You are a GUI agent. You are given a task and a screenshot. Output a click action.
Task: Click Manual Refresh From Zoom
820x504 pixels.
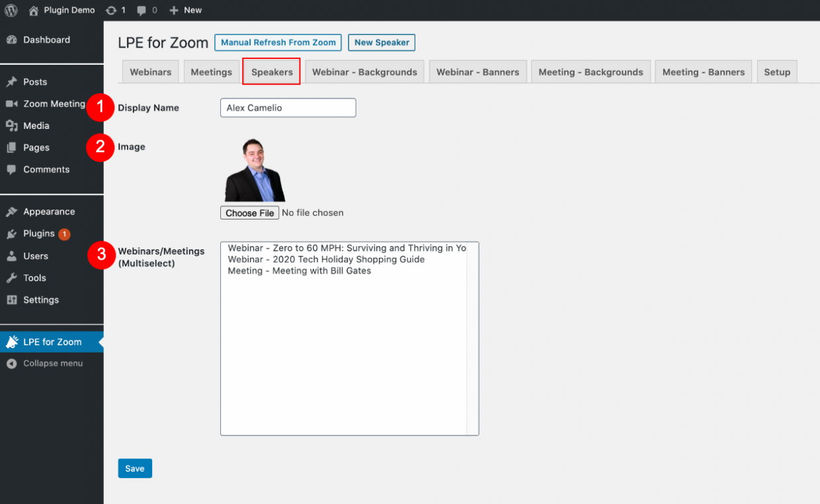click(278, 42)
